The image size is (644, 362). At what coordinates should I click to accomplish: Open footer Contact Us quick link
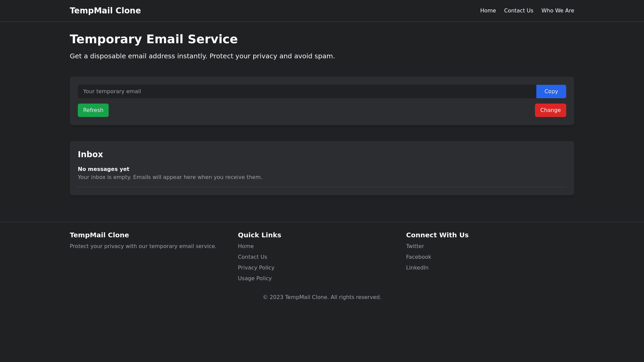tap(252, 257)
